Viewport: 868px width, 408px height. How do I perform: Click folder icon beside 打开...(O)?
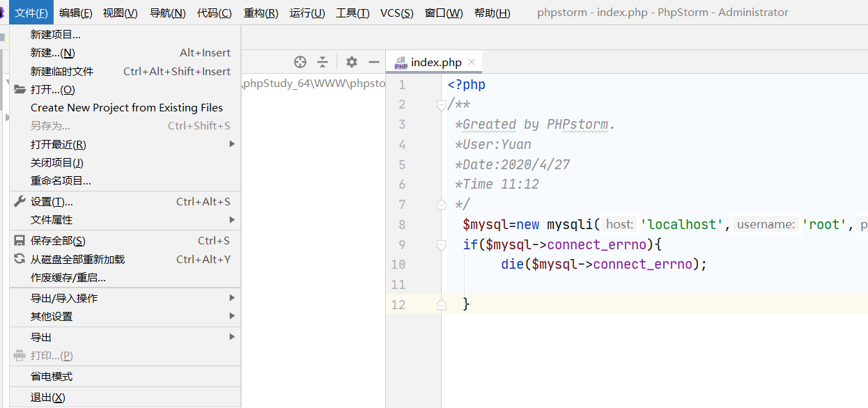pos(20,89)
